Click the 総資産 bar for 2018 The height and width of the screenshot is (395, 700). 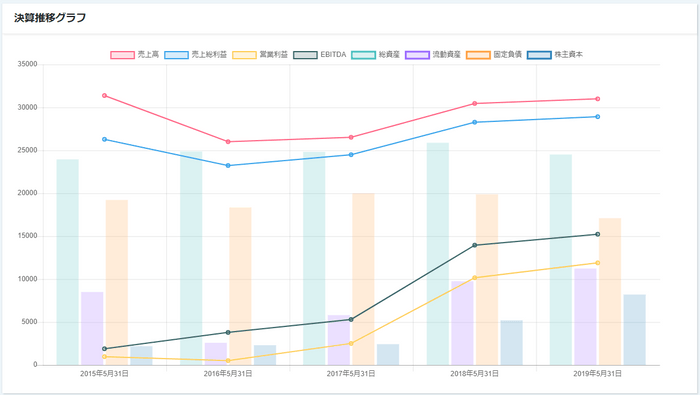438,254
